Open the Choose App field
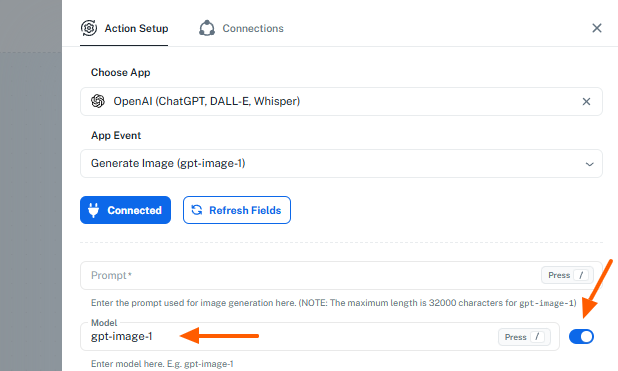The width and height of the screenshot is (618, 371). 341,101
